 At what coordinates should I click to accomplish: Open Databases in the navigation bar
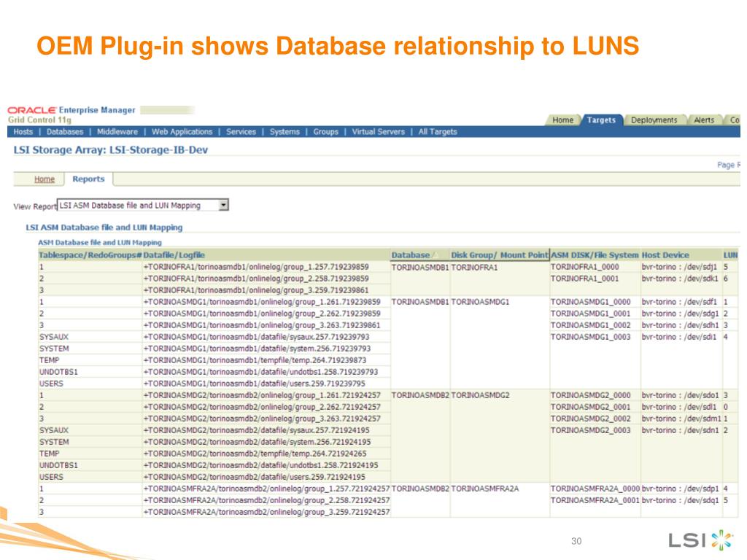(65, 132)
